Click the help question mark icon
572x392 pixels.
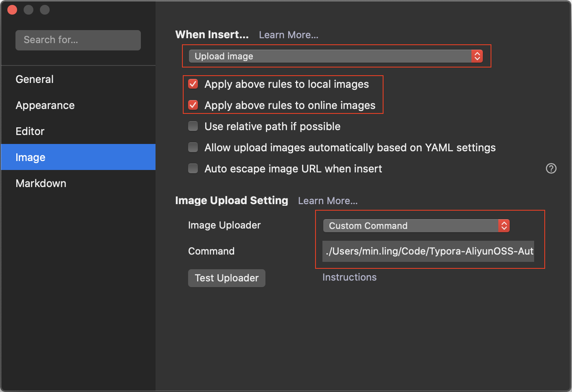[x=551, y=168]
